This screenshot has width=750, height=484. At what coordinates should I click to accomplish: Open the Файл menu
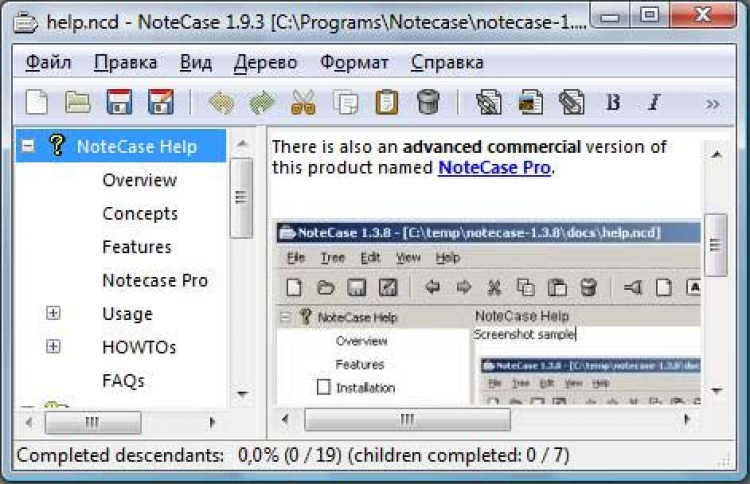48,63
